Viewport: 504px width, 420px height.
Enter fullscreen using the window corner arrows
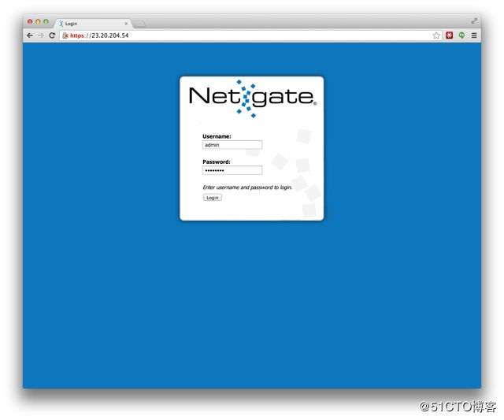click(x=474, y=20)
